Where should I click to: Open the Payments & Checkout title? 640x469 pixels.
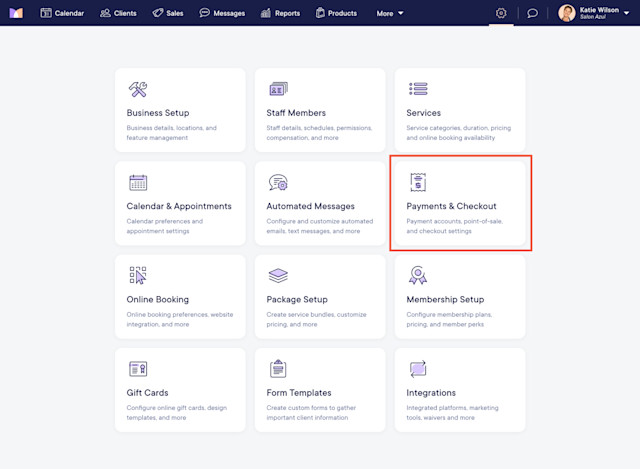451,206
